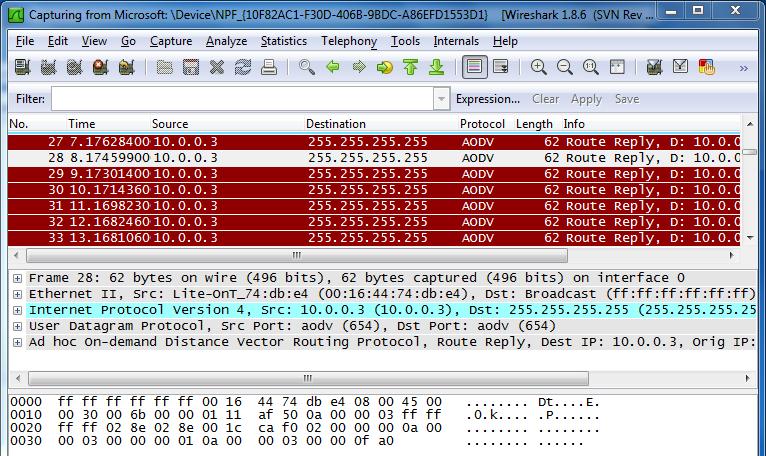Select packet number 27 row
The width and height of the screenshot is (766, 456).
(x=374, y=142)
